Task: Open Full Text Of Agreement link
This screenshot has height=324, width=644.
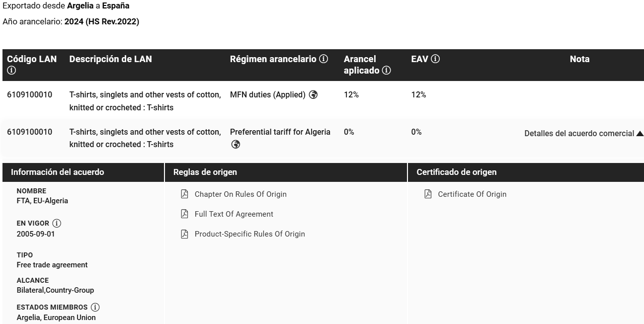Action: 234,214
